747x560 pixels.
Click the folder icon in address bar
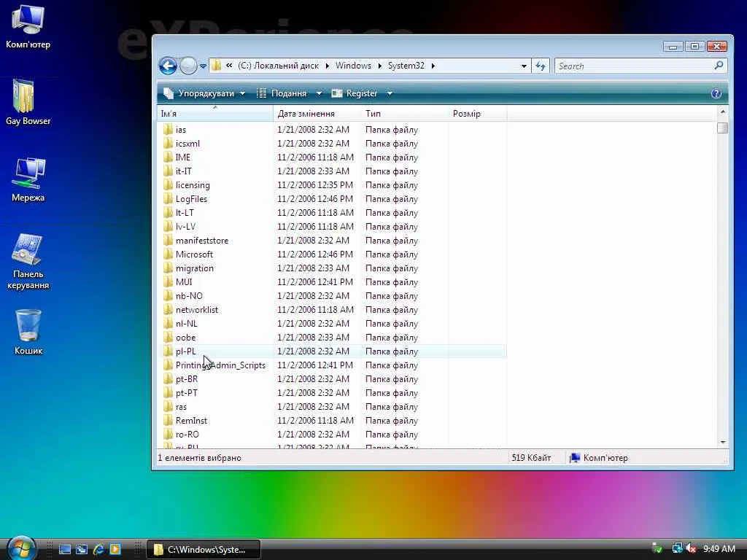point(216,66)
